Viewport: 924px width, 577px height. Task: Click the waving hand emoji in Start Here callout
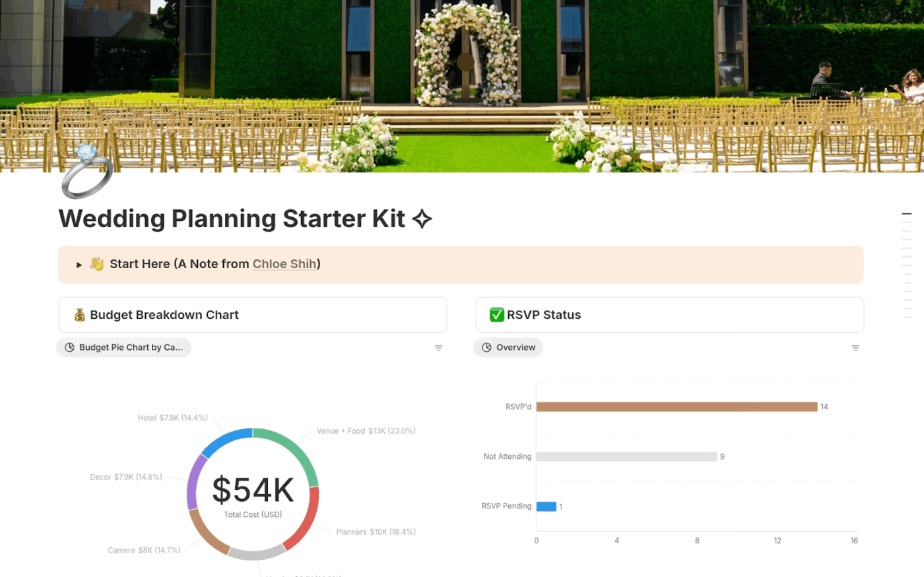coord(96,263)
